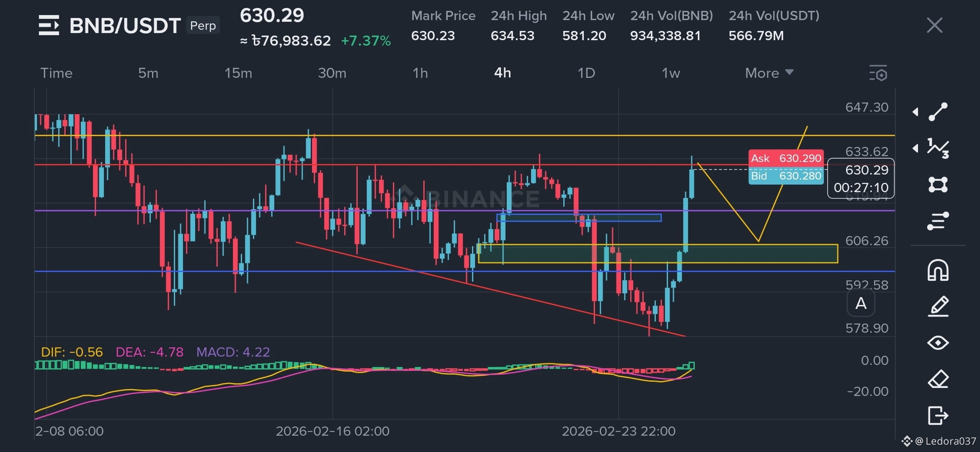The height and width of the screenshot is (452, 980).
Task: Click the 2026-02-16 02:00 time axis label
Action: (x=333, y=431)
